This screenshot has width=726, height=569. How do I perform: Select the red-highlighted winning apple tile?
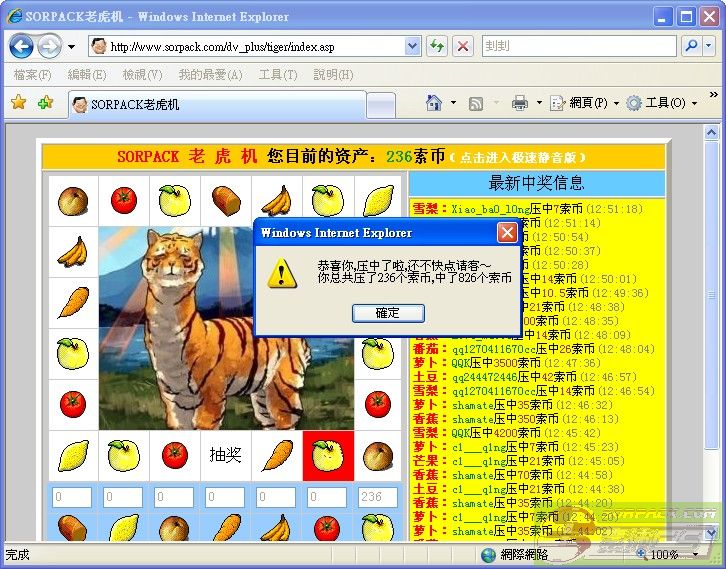pos(327,455)
